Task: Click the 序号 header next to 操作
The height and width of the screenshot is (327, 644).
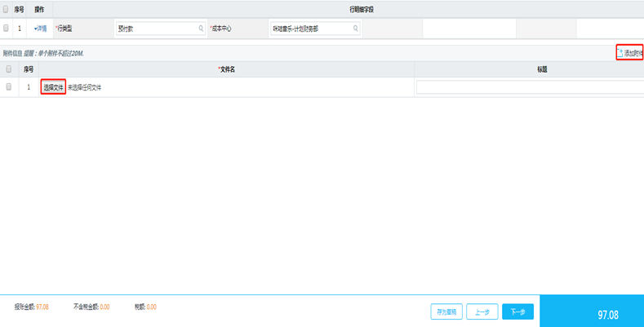Action: [20, 10]
